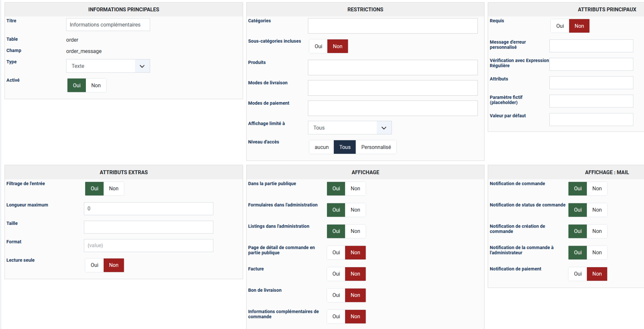Turn Lecture seule to Oui
This screenshot has height=329, width=644.
(94, 265)
